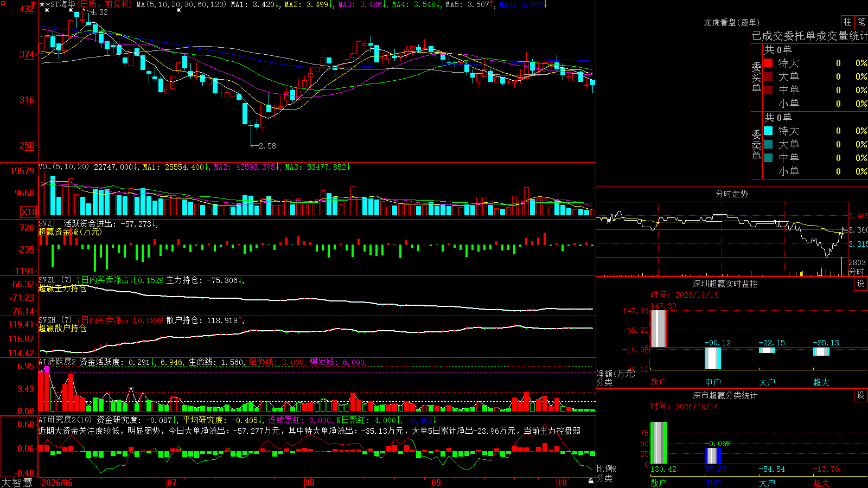Click the lock icon at chart bottom
This screenshot has width=868, height=488.
tap(591, 481)
